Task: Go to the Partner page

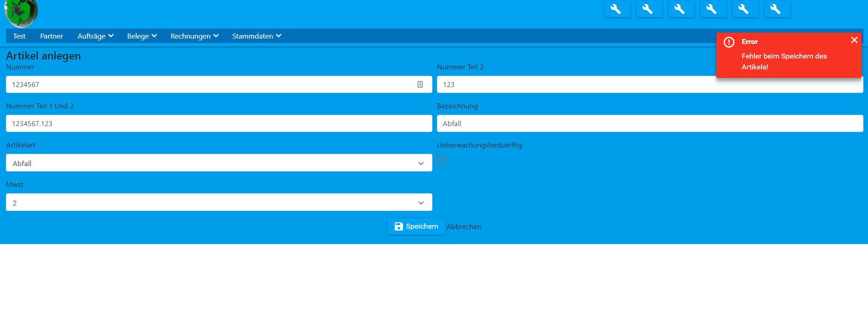Action: coord(51,36)
